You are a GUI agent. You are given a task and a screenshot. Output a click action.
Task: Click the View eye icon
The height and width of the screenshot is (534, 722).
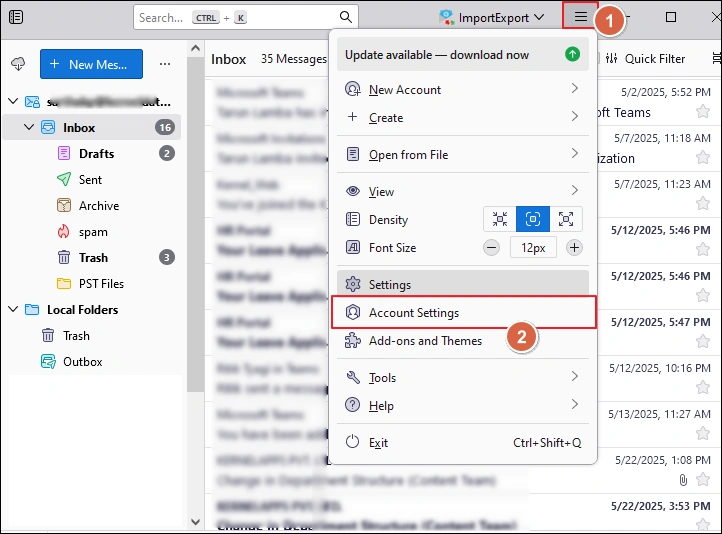pyautogui.click(x=353, y=191)
